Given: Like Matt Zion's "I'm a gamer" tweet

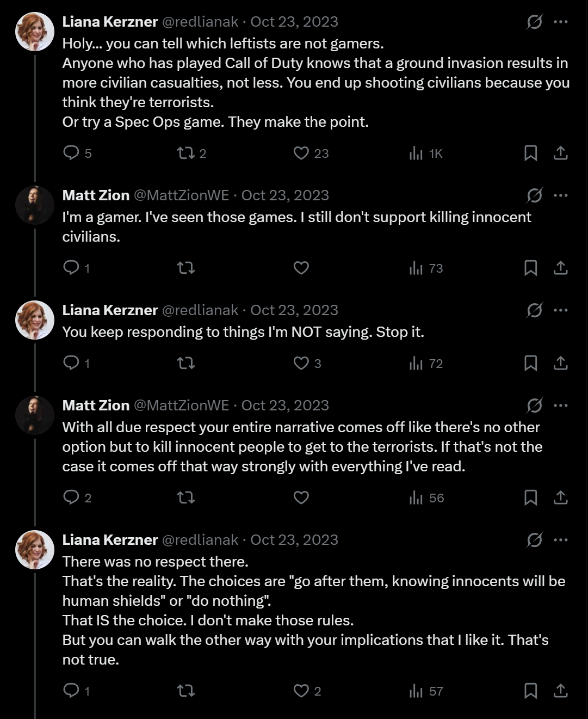Looking at the screenshot, I should [301, 268].
